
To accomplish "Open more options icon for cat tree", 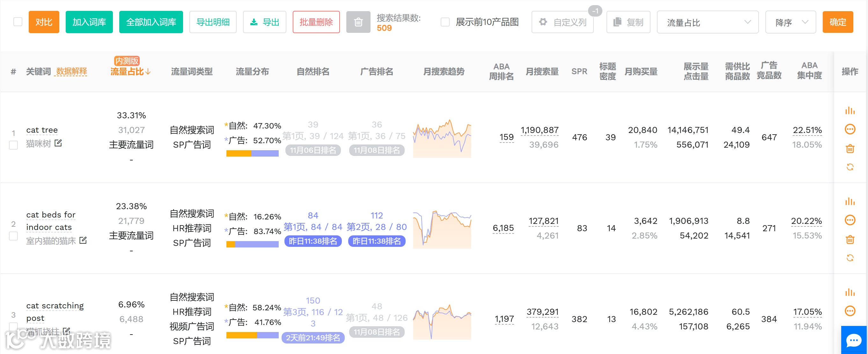I will point(850,129).
